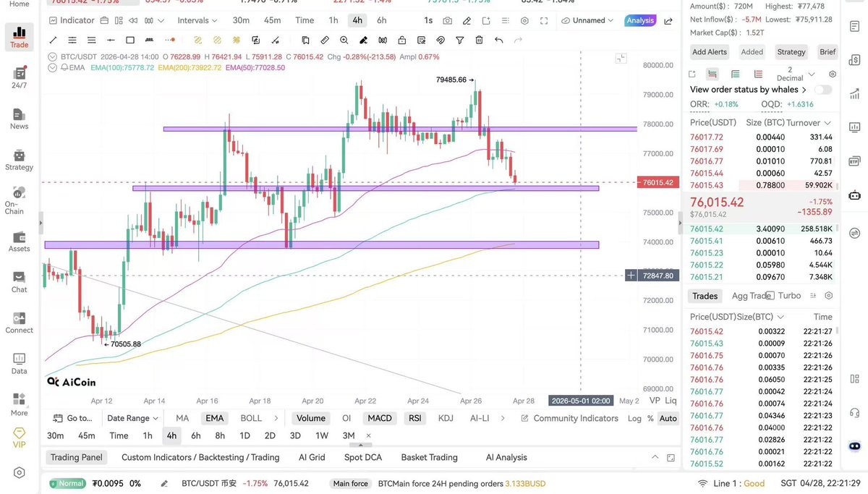Open the More sidebar section
The height and width of the screenshot is (494, 868).
coord(20,404)
